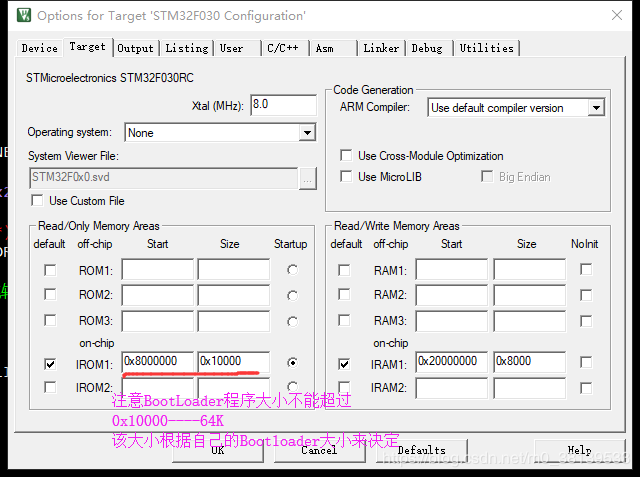Uncheck the IRAM1 default checkbox
This screenshot has height=477, width=640.
pyautogui.click(x=344, y=364)
